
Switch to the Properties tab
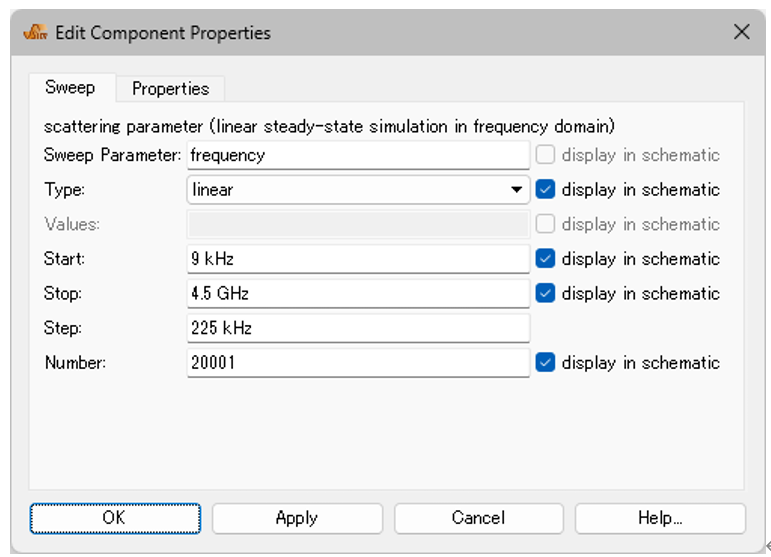point(171,88)
